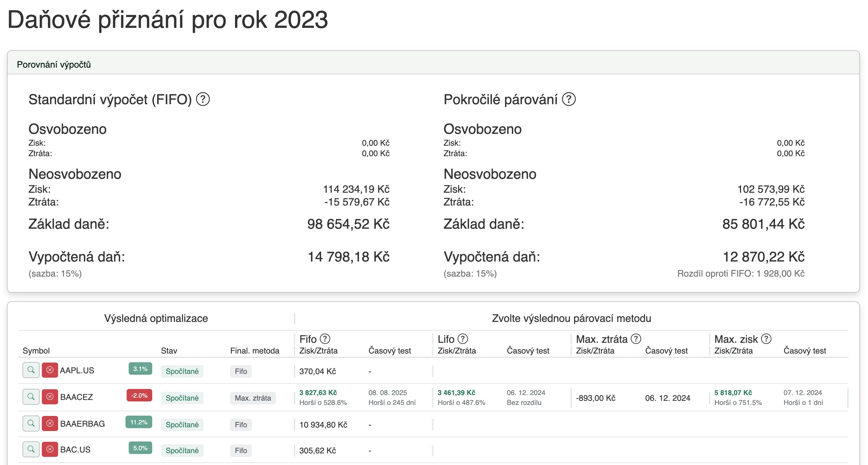Click the -2.0% red badge for BAACEZ

click(139, 396)
